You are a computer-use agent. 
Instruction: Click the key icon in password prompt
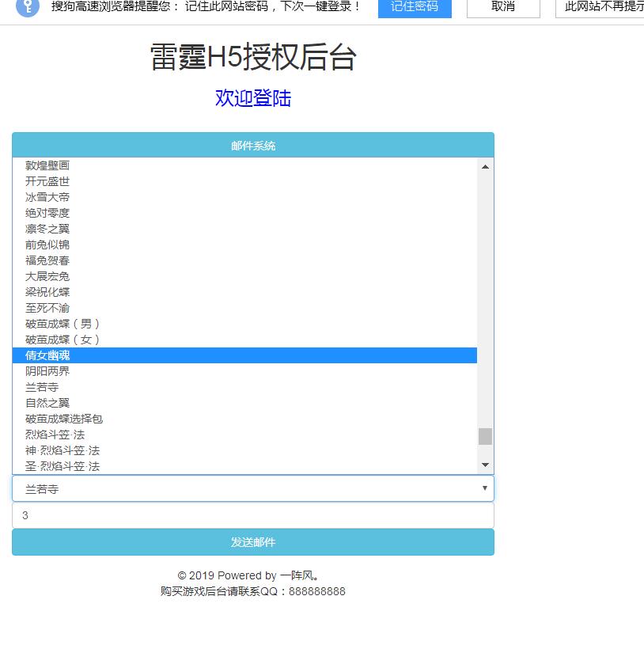pyautogui.click(x=28, y=7)
